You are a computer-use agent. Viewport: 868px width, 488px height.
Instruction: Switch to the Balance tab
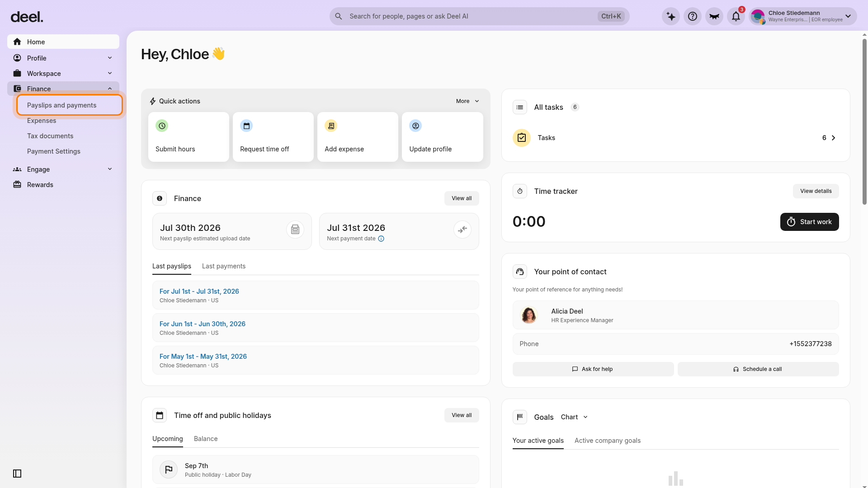[x=206, y=439]
